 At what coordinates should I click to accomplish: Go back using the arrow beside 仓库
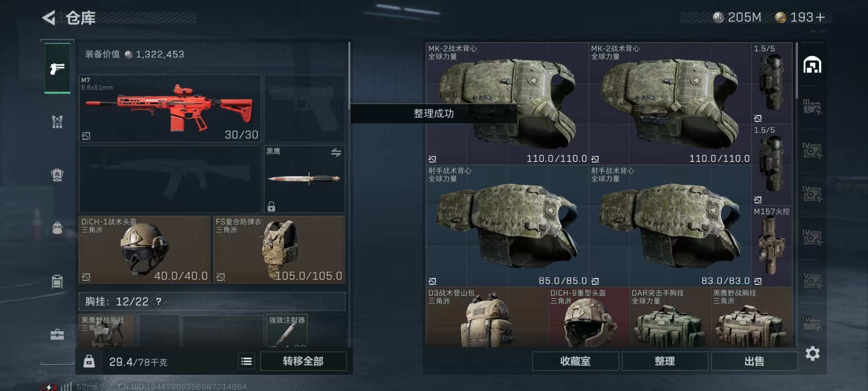[49, 18]
